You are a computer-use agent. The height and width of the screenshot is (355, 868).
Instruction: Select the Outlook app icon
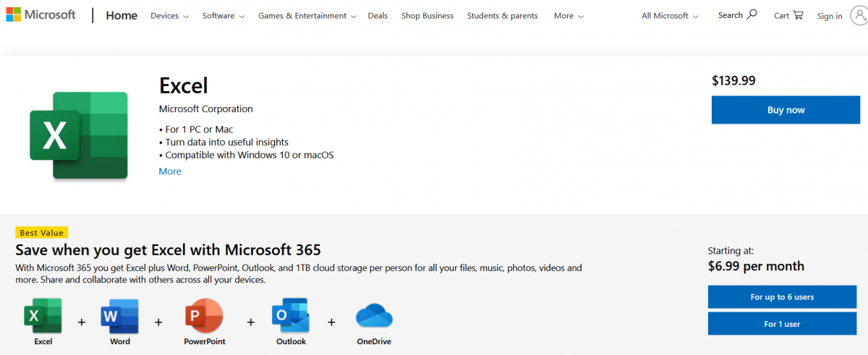point(291,316)
